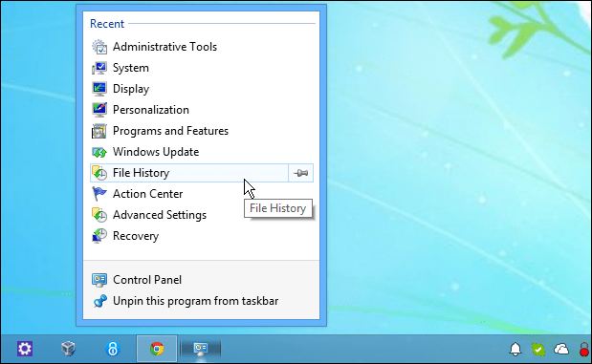Viewport: 592px width, 364px height.
Task: Select Recovery in the Recent list
Action: (201, 236)
